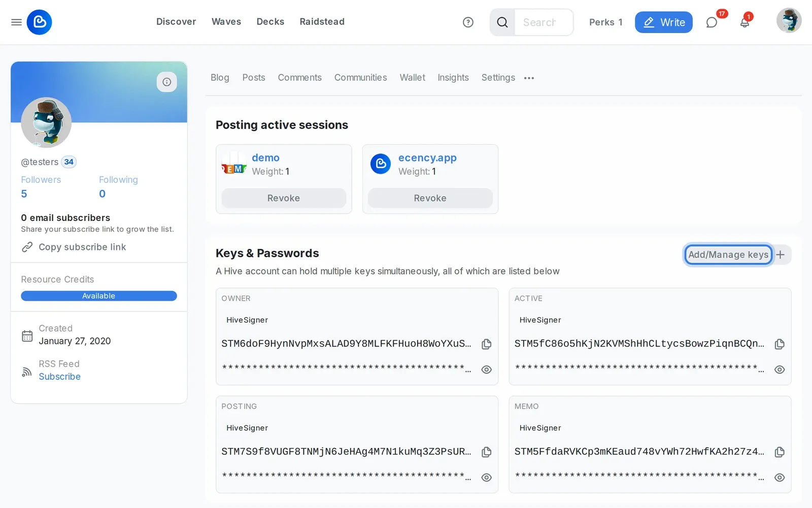The width and height of the screenshot is (812, 508).
Task: Open Decks in top navigation
Action: coord(270,22)
